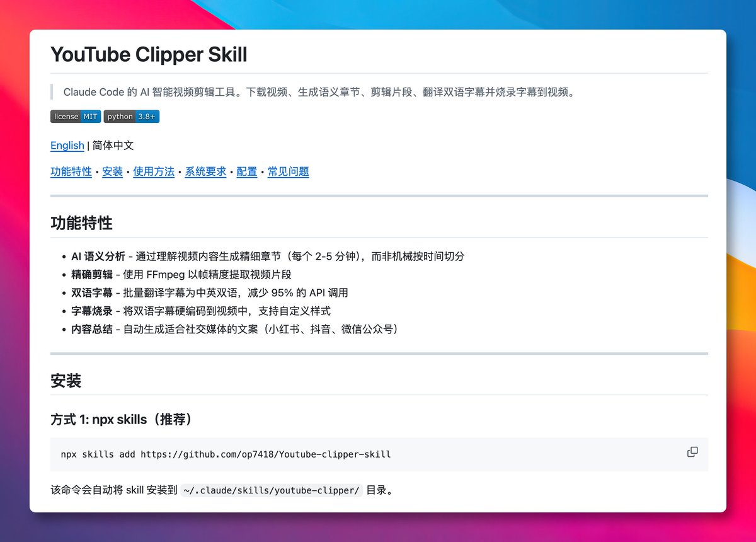
Task: Click the 字幕烧录 bullet item
Action: point(201,311)
